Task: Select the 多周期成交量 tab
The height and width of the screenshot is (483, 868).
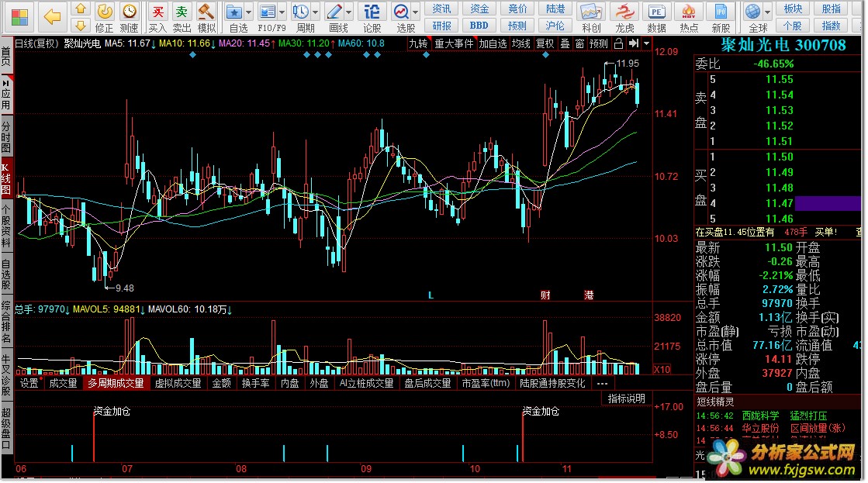Action: [x=116, y=383]
